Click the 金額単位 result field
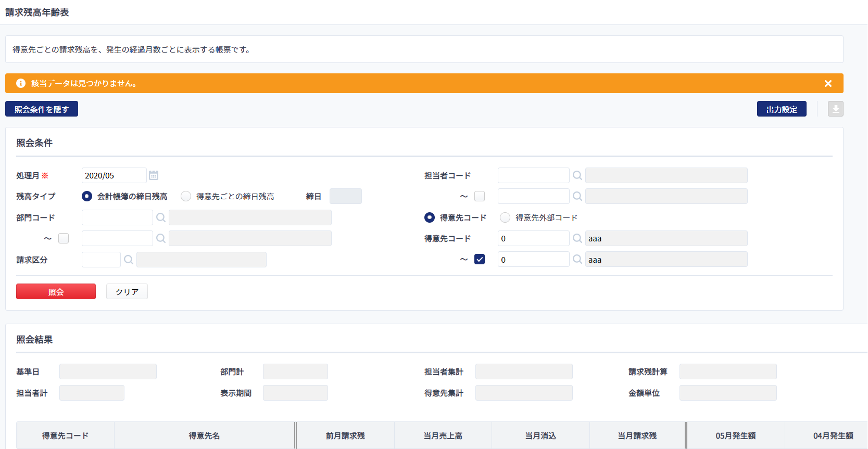This screenshot has width=868, height=449. (x=728, y=393)
